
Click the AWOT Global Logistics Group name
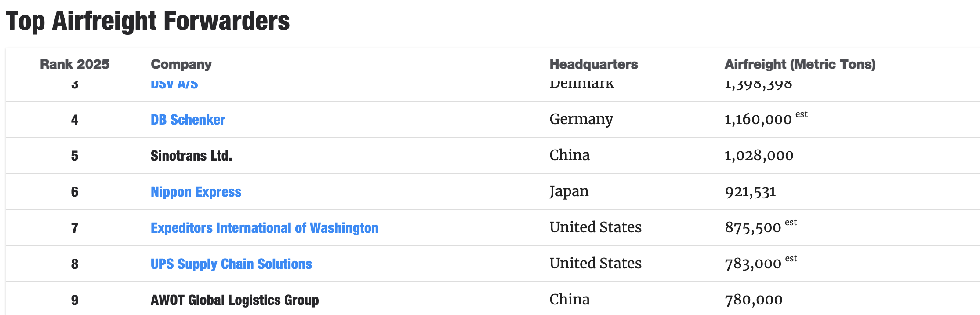[234, 300]
